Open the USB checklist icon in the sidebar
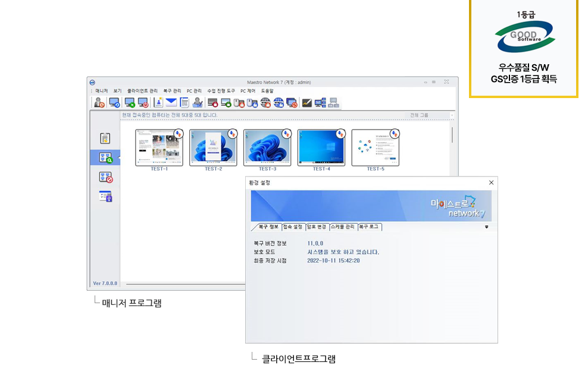 tap(105, 196)
